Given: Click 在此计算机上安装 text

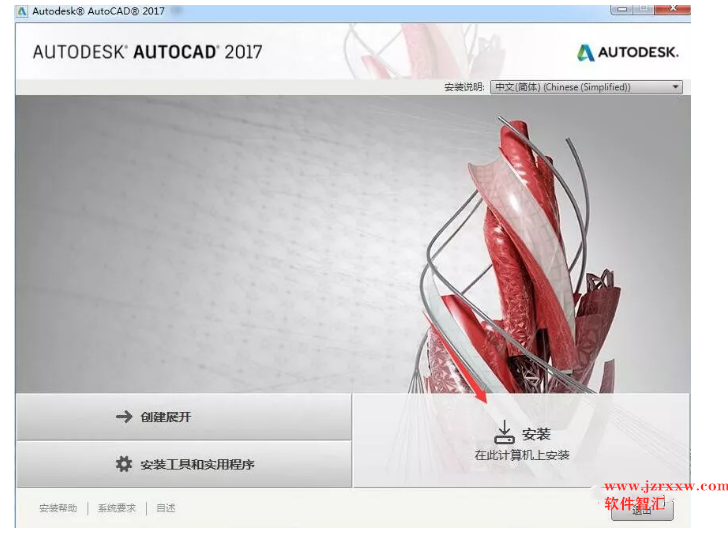Looking at the screenshot, I should 522,455.
